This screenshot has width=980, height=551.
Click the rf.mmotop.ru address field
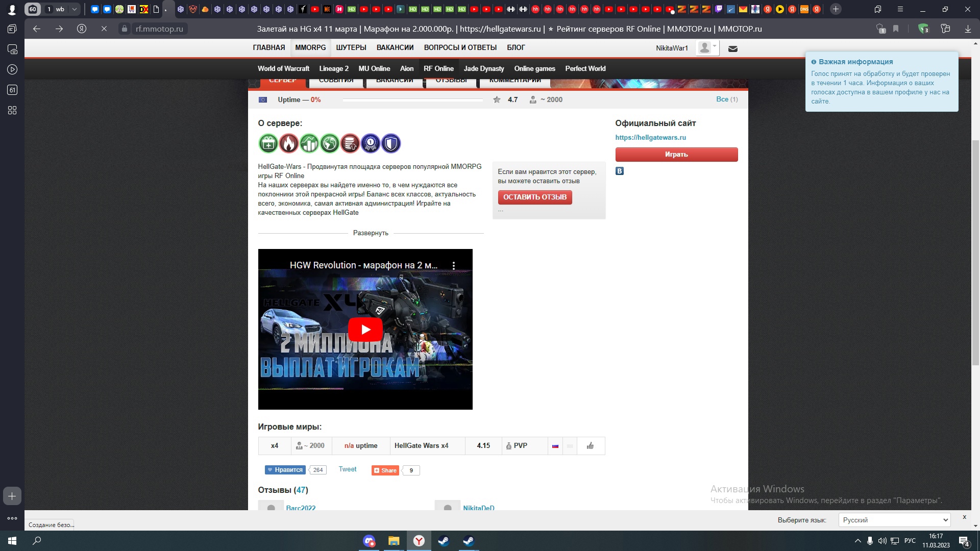[x=159, y=29]
